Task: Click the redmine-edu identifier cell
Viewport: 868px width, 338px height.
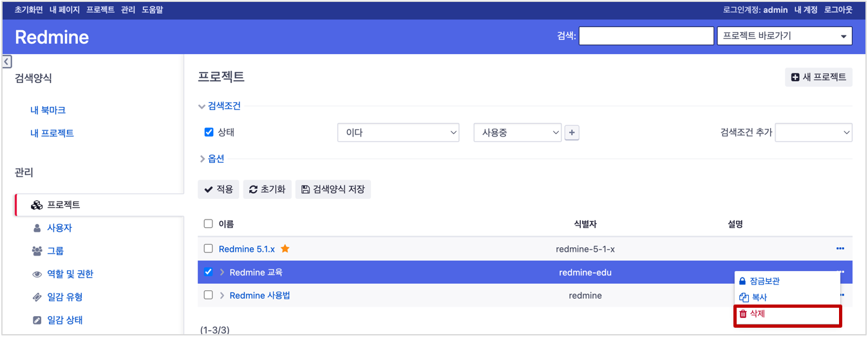Action: pos(585,272)
